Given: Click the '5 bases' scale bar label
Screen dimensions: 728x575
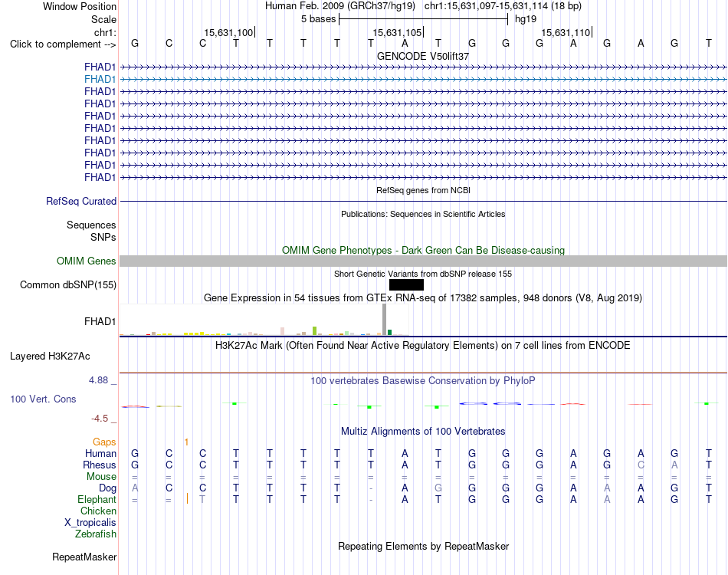Looking at the screenshot, I should 318,19.
